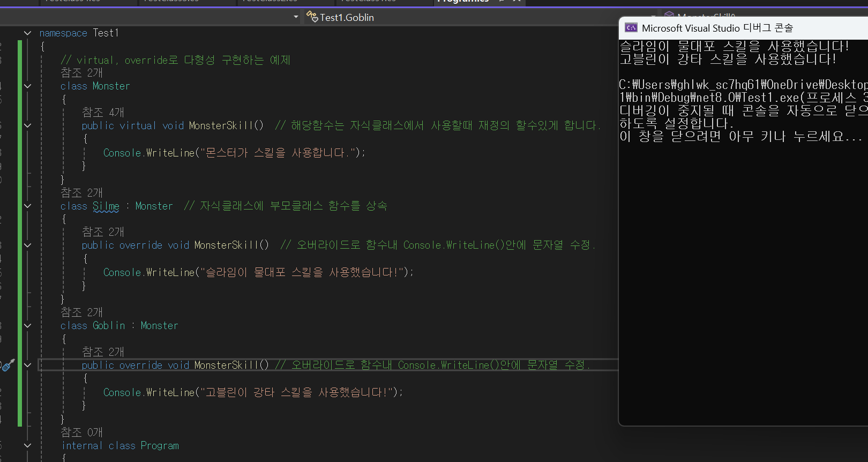
Task: Click 참조 0개 link above class Program
Action: pyautogui.click(x=81, y=432)
